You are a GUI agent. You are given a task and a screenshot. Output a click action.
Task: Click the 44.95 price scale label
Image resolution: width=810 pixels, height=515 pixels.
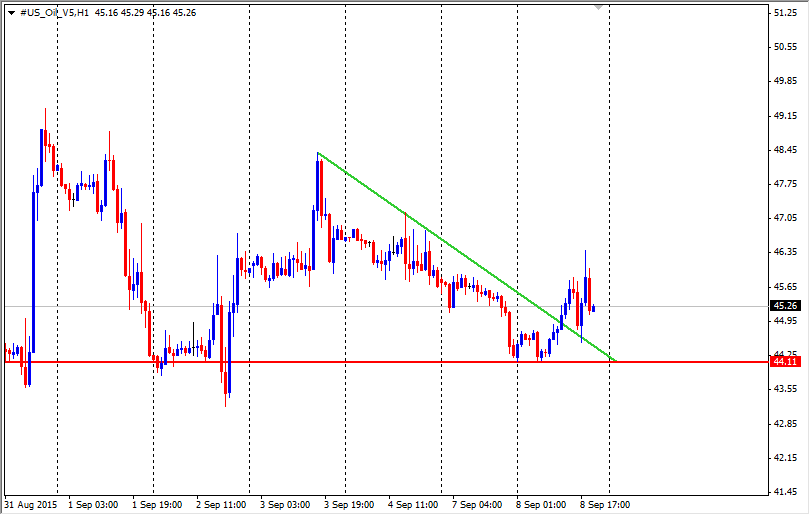pyautogui.click(x=785, y=321)
